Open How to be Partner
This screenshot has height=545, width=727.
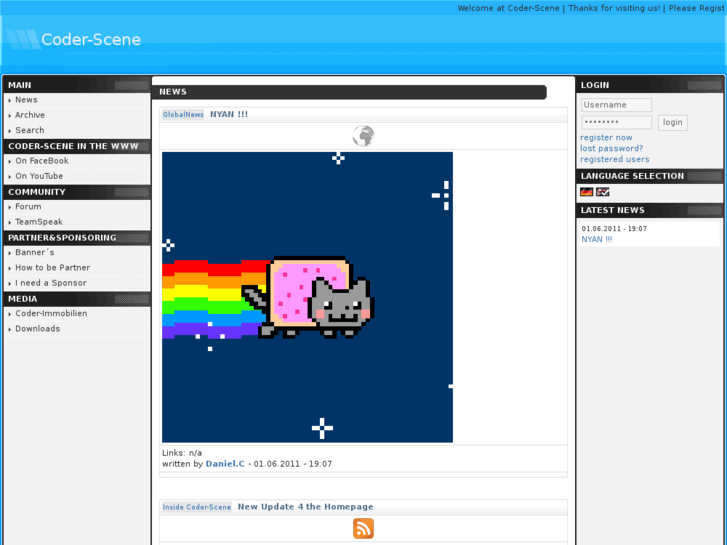(x=52, y=268)
